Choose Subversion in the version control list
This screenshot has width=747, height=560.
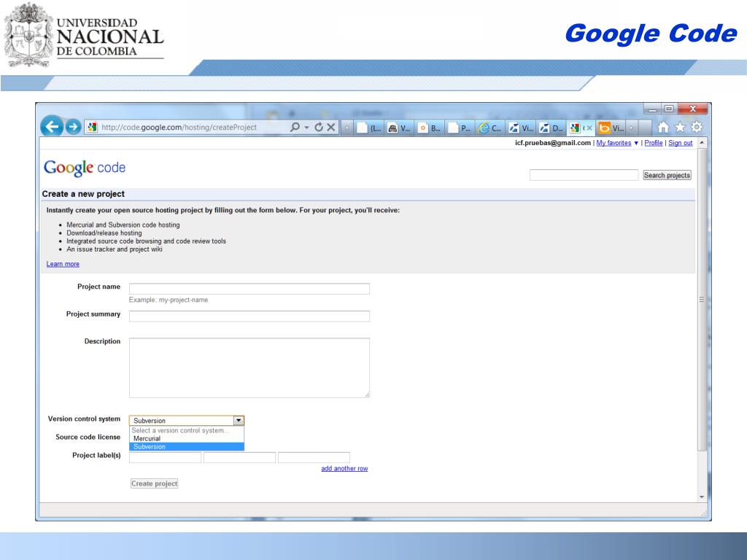[187, 447]
